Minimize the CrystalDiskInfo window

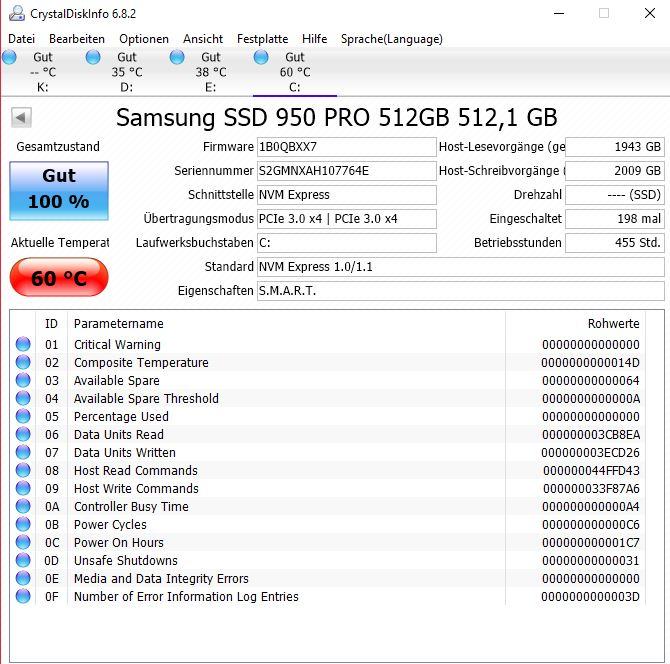pyautogui.click(x=559, y=13)
